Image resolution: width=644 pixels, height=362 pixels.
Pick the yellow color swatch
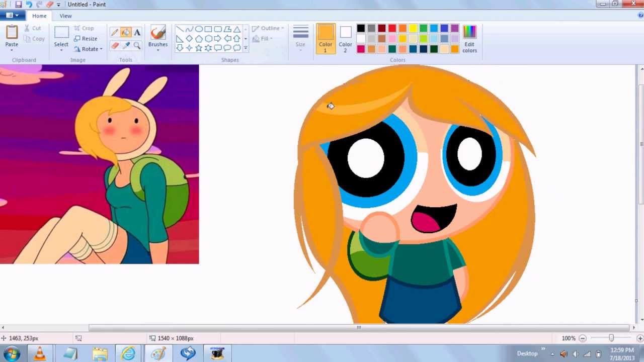(413, 29)
